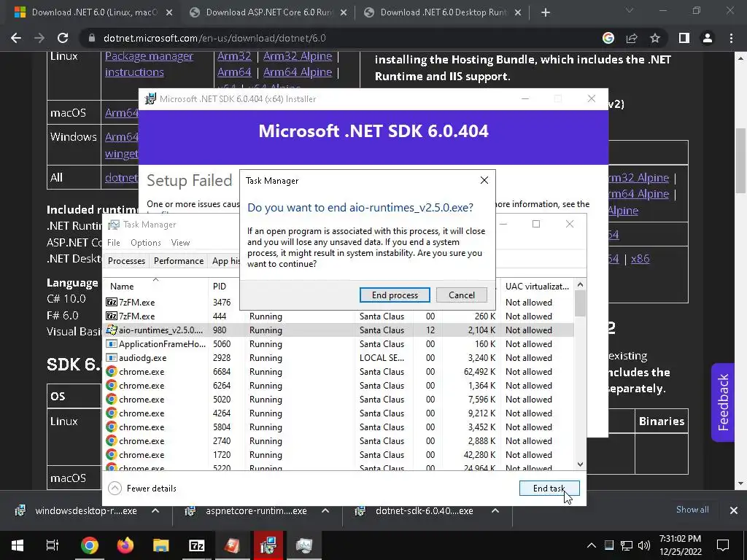
Task: Open Chrome profile icon
Action: [708, 38]
